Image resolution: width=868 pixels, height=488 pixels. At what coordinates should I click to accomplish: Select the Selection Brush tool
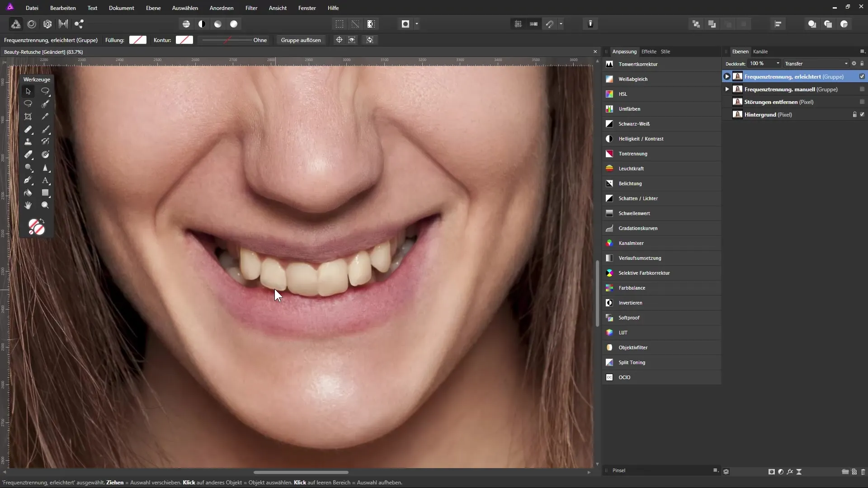pos(45,104)
